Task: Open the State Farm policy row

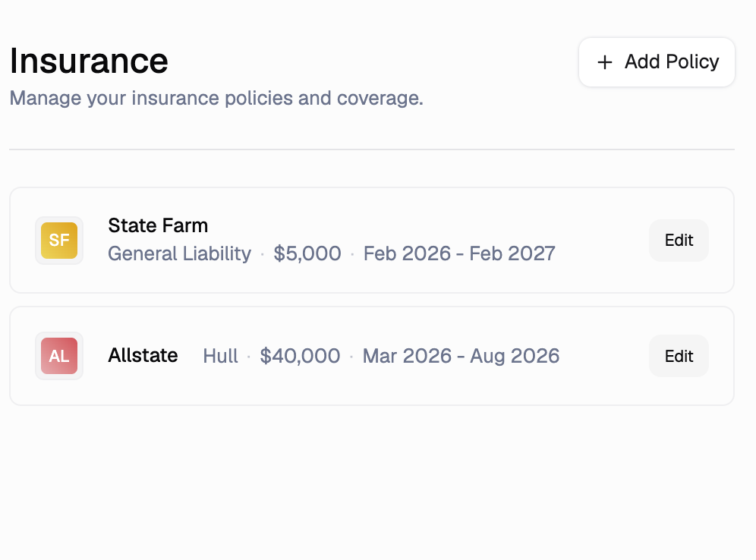Action: tap(372, 240)
